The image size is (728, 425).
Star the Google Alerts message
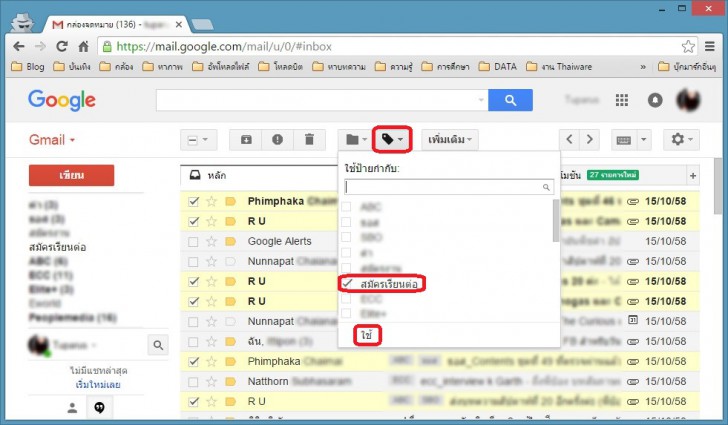pyautogui.click(x=212, y=242)
